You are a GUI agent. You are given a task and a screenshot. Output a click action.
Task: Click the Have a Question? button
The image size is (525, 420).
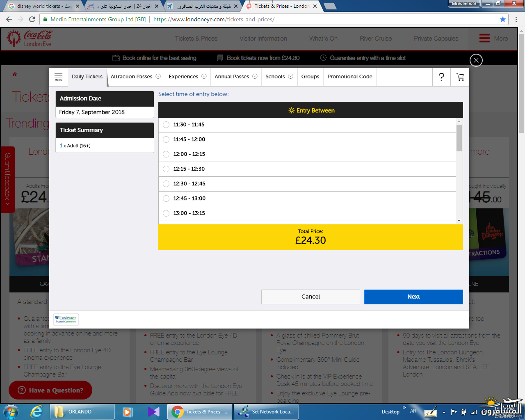[50, 390]
